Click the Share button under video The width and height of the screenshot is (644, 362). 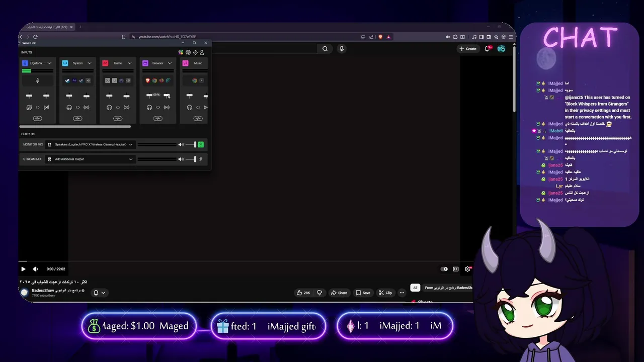coord(339,293)
